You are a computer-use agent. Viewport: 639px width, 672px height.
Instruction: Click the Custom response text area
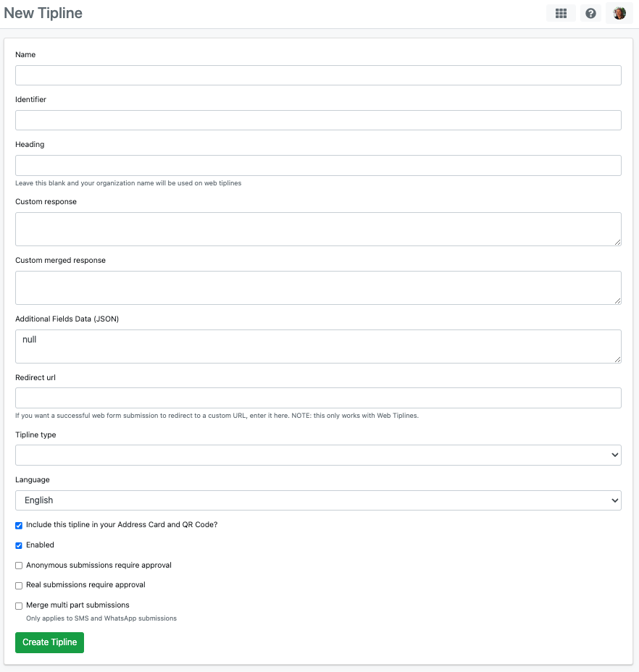(318, 229)
